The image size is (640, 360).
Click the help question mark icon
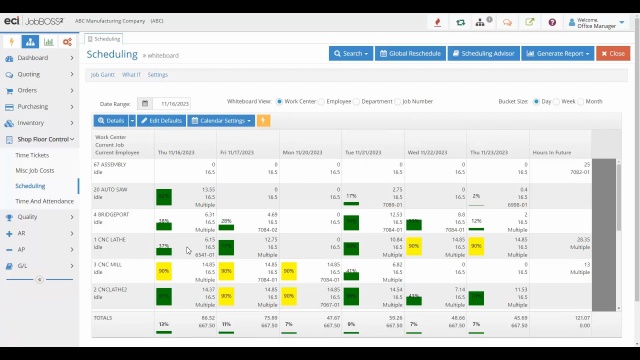tap(552, 22)
